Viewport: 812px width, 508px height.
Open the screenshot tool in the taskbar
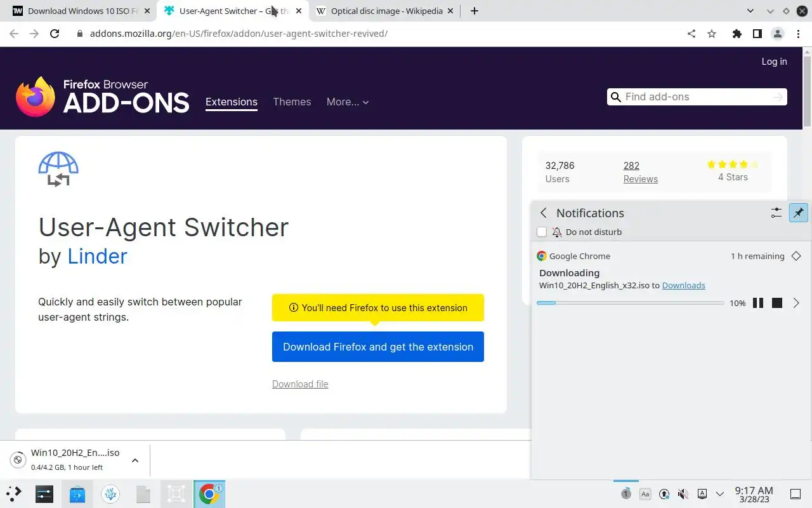click(176, 493)
